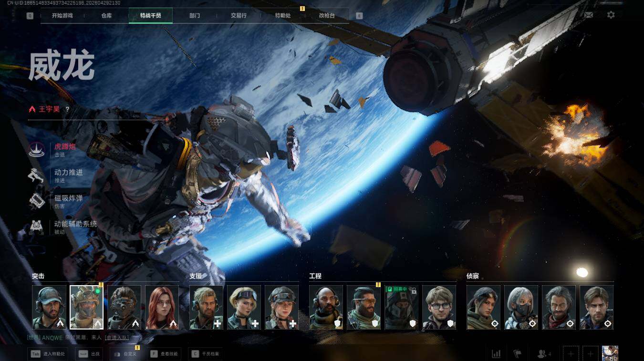Select the 工程 operator wearing eyeglasses
The width and height of the screenshot is (644, 361).
(439, 307)
